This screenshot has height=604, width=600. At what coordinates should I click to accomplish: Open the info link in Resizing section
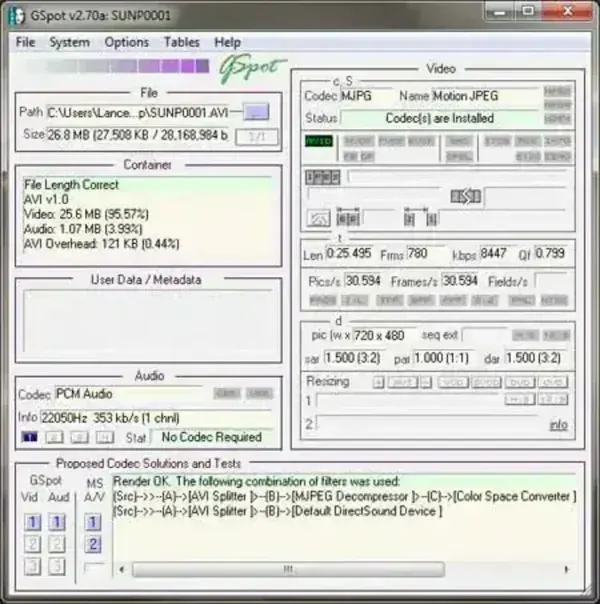pyautogui.click(x=558, y=425)
